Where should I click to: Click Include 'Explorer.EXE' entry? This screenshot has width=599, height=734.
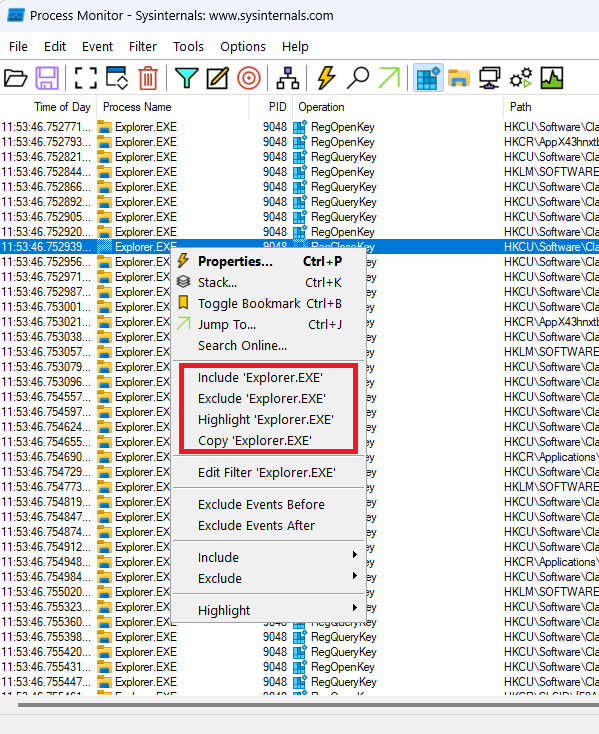tap(269, 378)
